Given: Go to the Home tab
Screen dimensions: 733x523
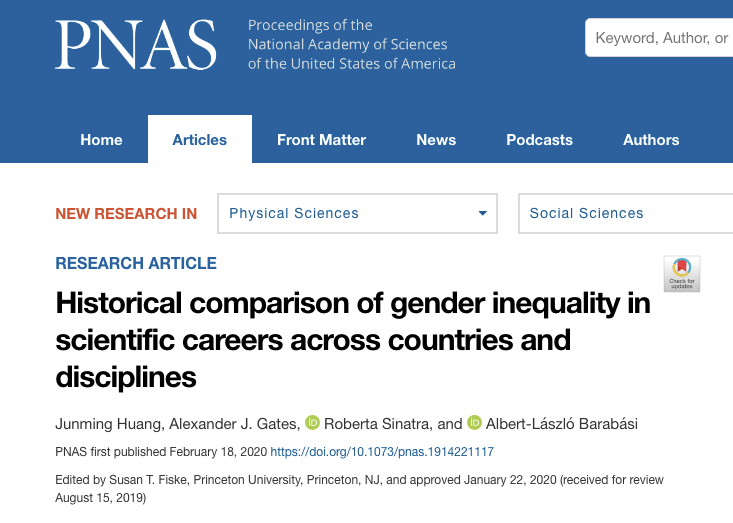Looking at the screenshot, I should 101,140.
